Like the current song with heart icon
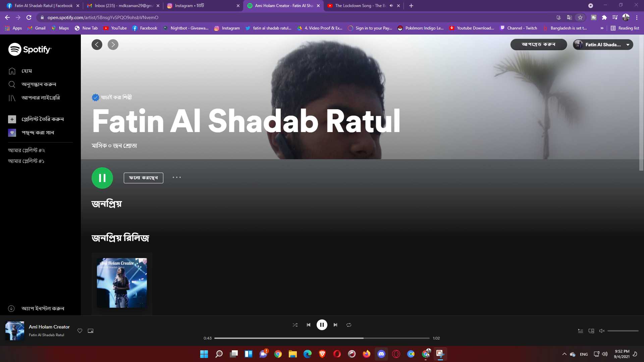Viewport: 644px width, 362px height. point(80,331)
